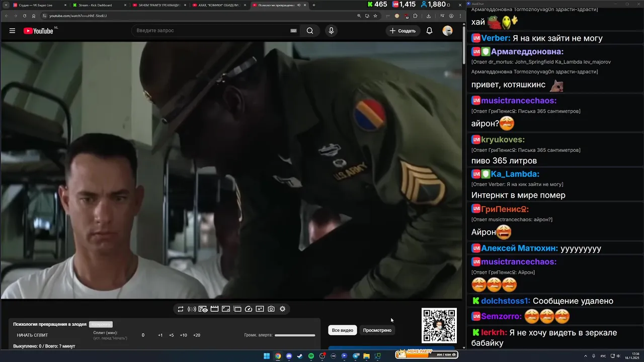644x362 pixels.
Task: Bookmark this page with the star icon
Action: (x=375, y=16)
